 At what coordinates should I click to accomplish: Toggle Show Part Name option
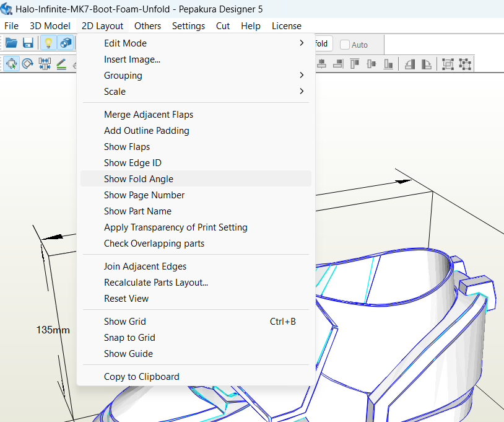[x=196, y=211]
